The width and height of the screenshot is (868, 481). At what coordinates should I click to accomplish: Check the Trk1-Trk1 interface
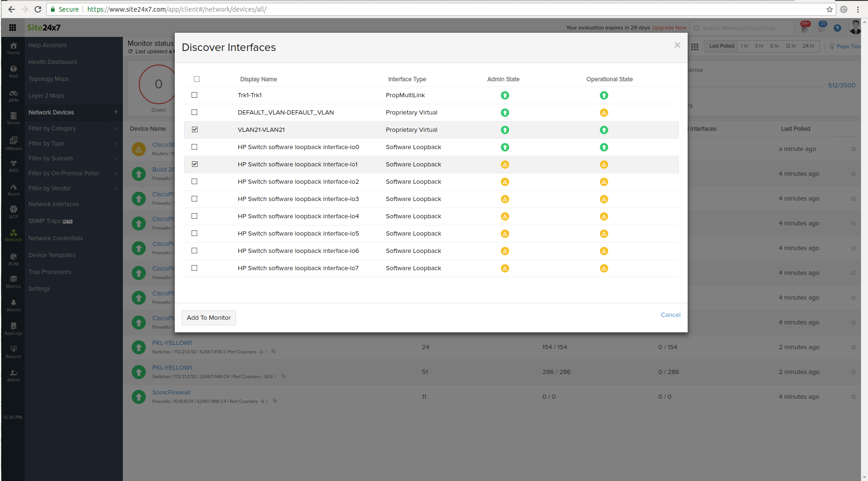pos(194,95)
